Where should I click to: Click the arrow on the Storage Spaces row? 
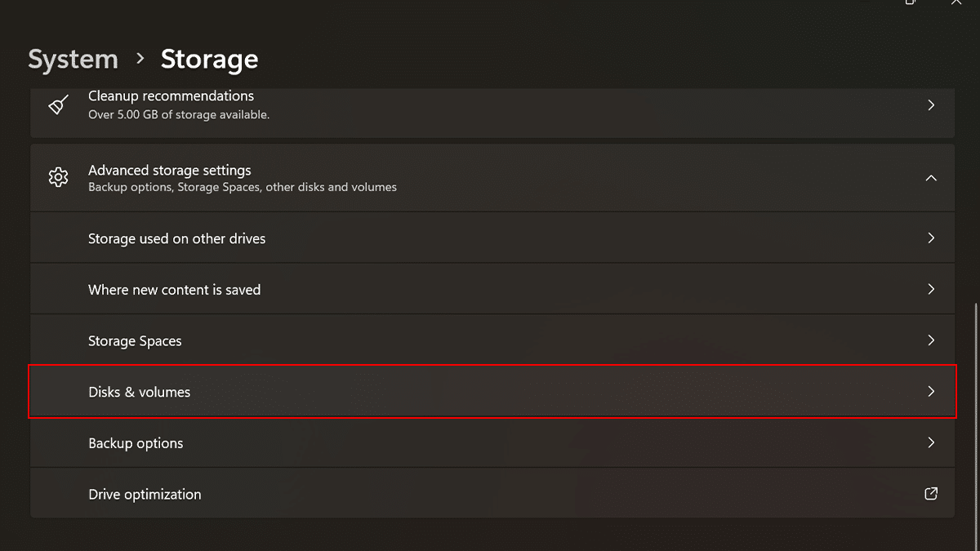coord(931,340)
